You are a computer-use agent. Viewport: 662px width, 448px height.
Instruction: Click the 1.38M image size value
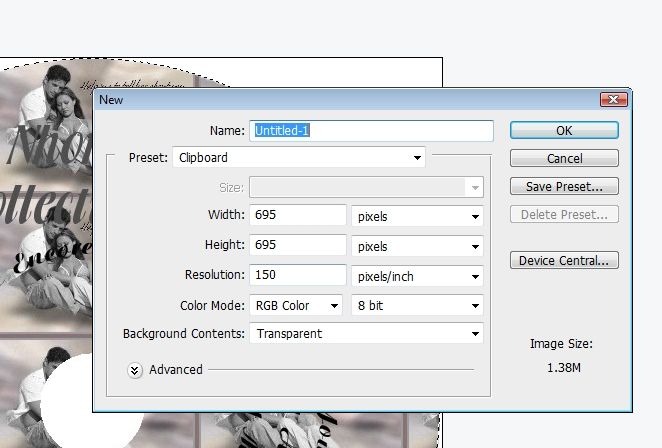click(564, 368)
